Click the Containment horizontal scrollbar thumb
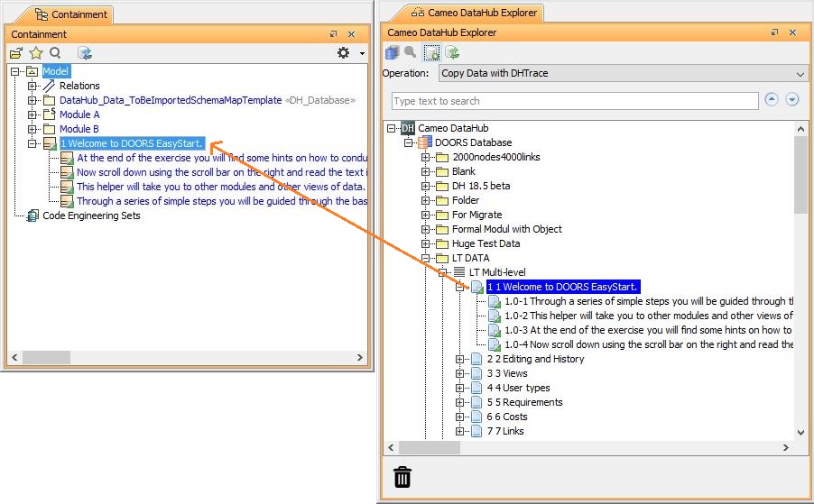Screen dimensions: 814x504 tap(46, 357)
